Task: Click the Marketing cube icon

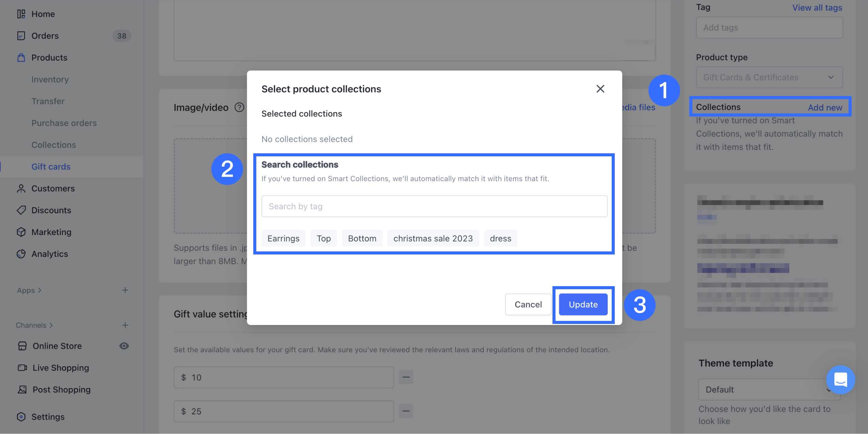Action: (x=21, y=232)
